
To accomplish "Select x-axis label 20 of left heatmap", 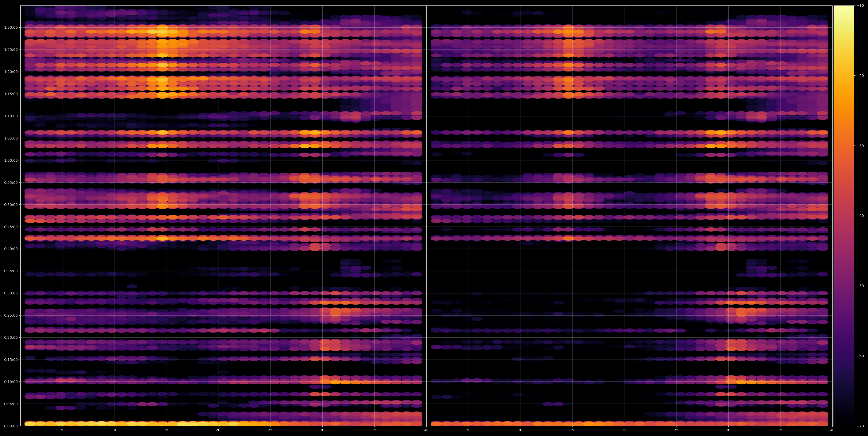I will pyautogui.click(x=218, y=430).
